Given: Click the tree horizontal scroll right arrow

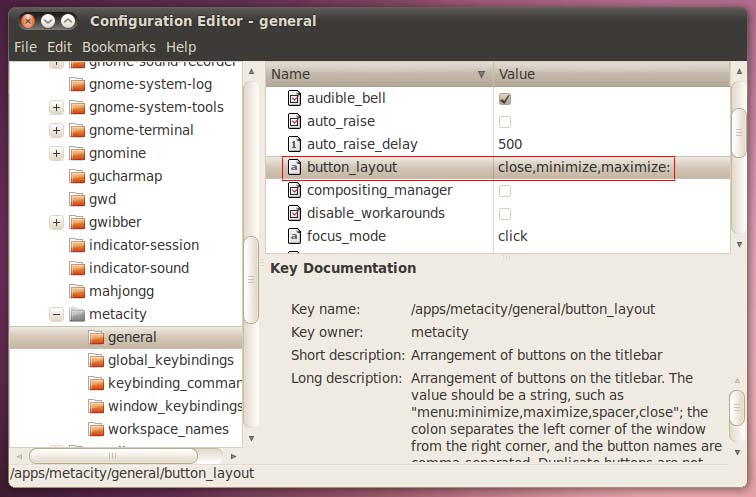Looking at the screenshot, I should pos(233,456).
